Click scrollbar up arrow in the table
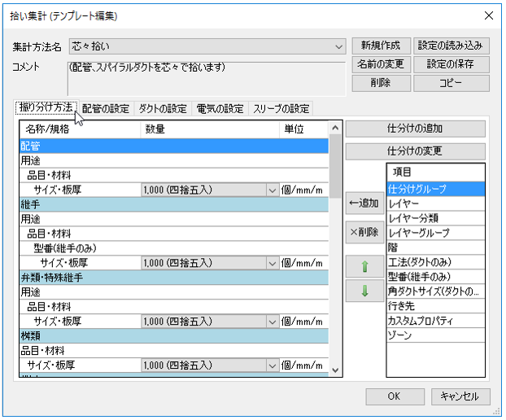506x420 pixels. click(x=335, y=128)
